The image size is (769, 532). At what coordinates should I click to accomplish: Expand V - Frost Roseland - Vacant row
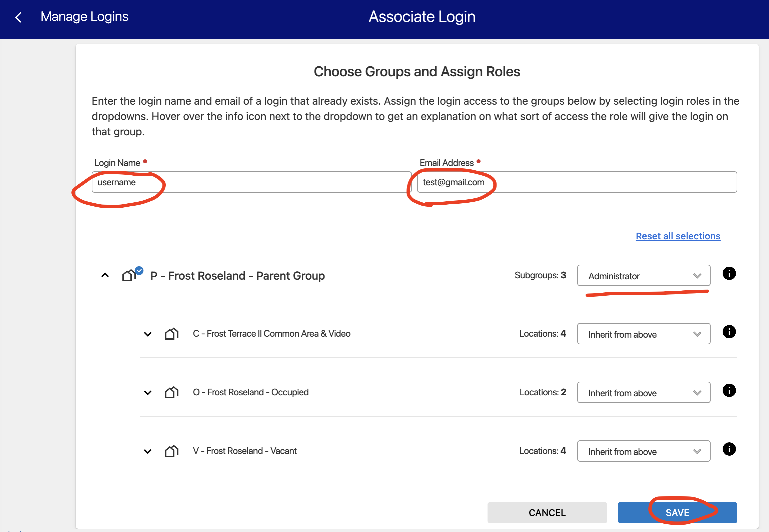click(x=148, y=451)
